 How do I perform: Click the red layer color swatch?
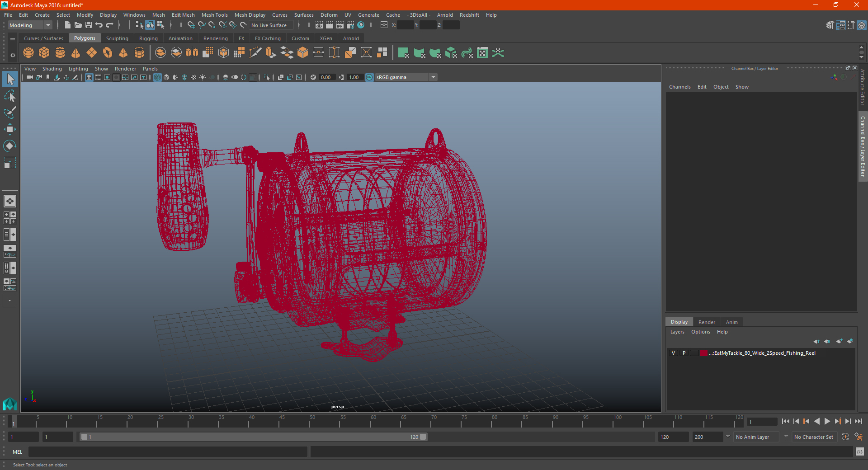coord(704,353)
